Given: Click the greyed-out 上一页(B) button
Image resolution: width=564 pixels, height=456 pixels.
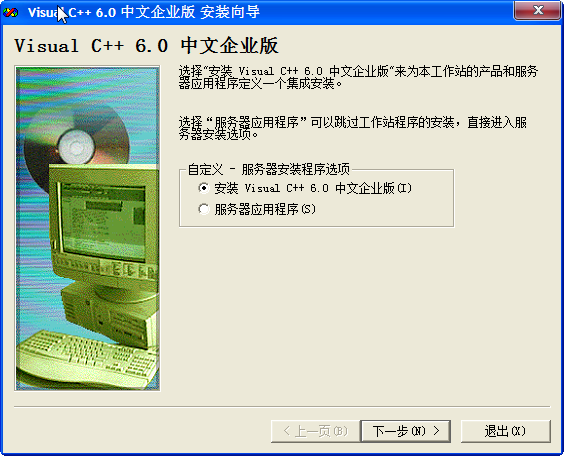Looking at the screenshot, I should (x=315, y=431).
